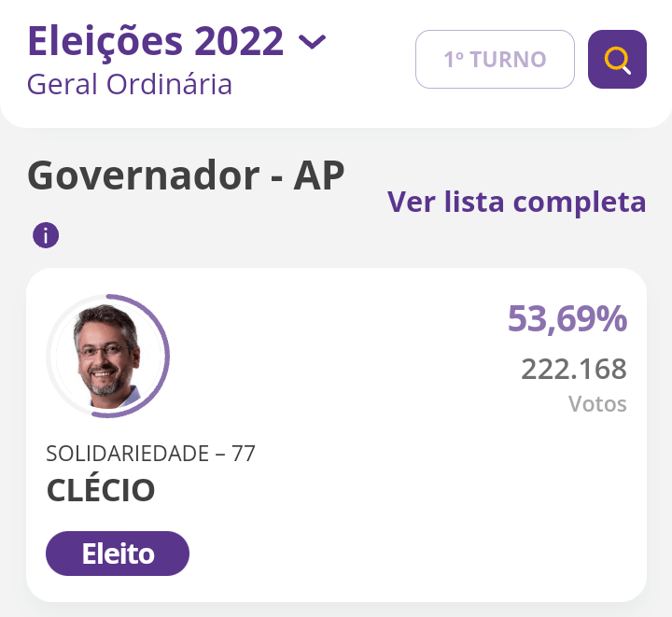Screen dimensions: 672x617
Task: Click the candidate's round photo
Action: click(x=105, y=356)
